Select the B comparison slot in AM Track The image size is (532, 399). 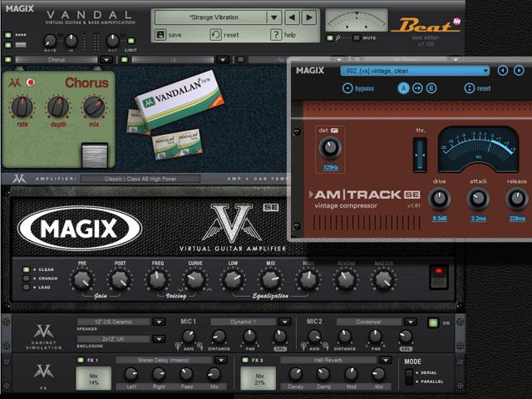coord(431,89)
